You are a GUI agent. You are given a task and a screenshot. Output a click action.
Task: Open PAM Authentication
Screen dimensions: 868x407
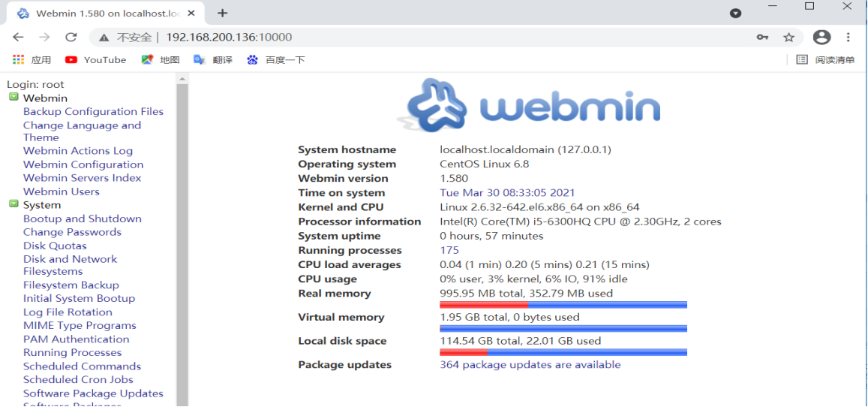[x=76, y=339]
